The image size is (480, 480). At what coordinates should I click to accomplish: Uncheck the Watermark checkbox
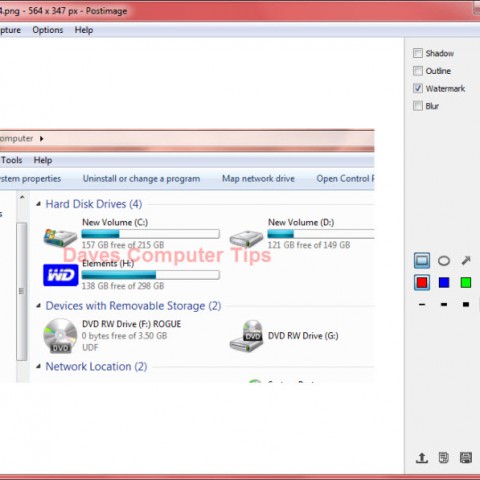click(x=418, y=88)
